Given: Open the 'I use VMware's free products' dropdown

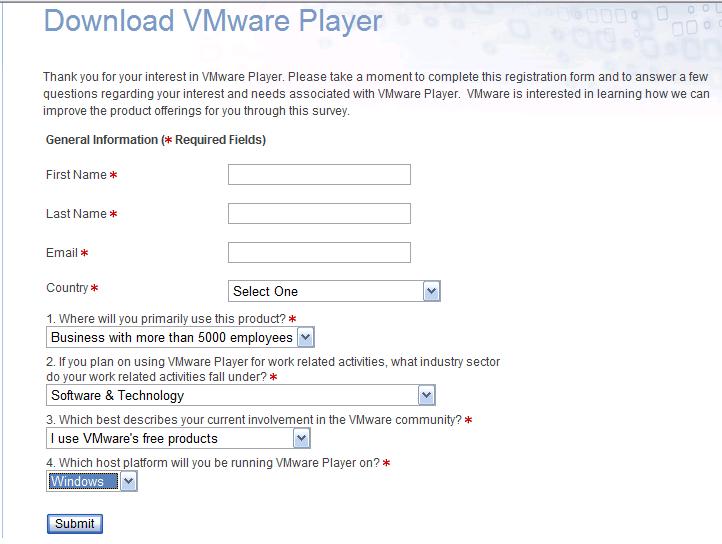Looking at the screenshot, I should tap(178, 438).
